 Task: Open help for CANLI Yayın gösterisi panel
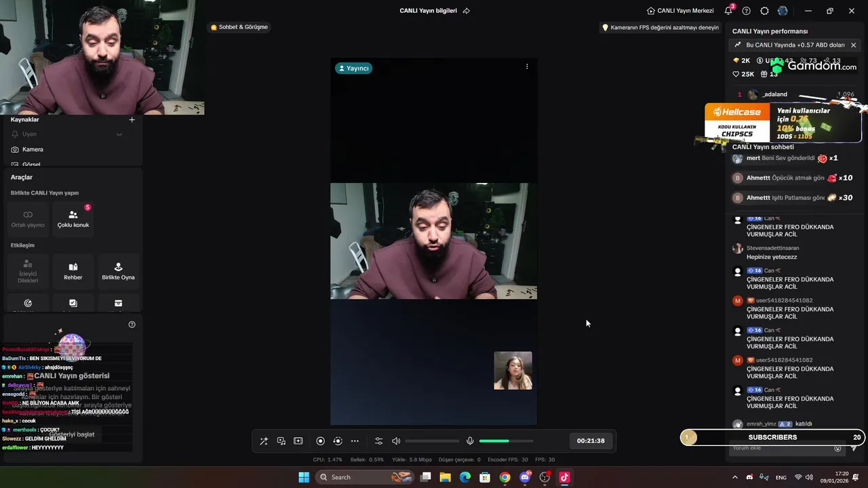click(x=132, y=325)
